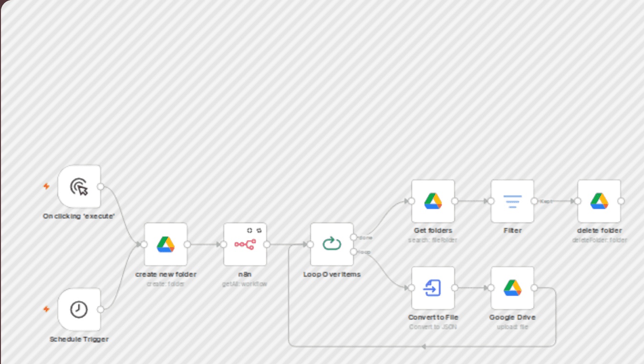Click the 'Google Drive' node label

512,317
